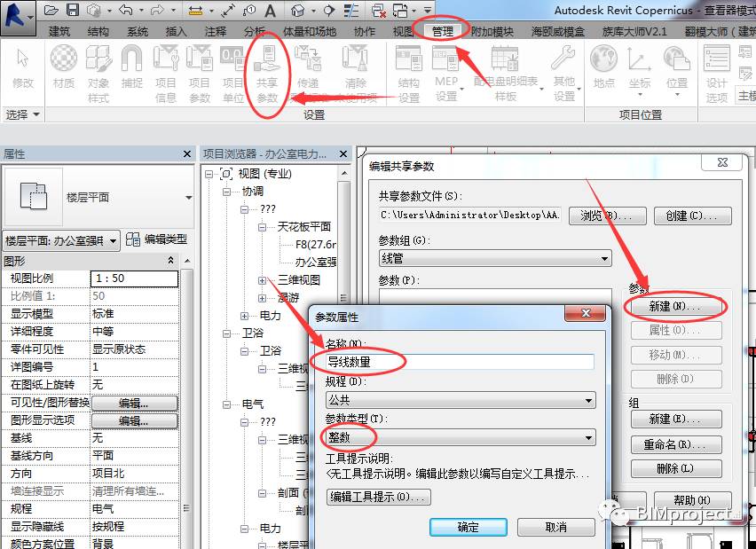Open the 注释 ribbon tab
756x549 pixels.
[x=215, y=31]
